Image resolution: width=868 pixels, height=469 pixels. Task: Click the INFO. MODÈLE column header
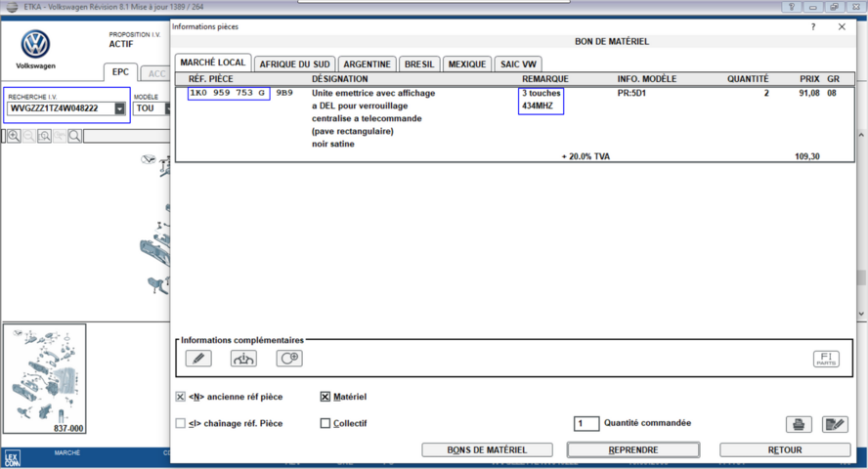(x=647, y=79)
